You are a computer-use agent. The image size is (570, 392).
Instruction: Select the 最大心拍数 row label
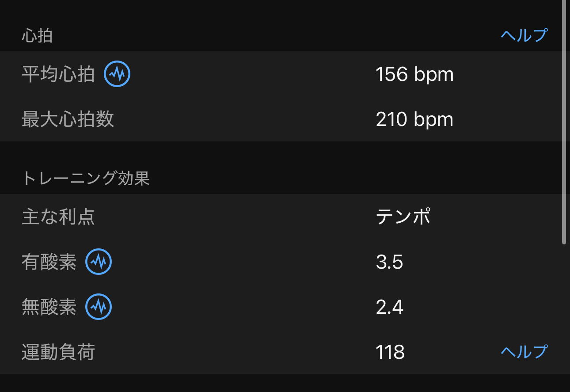click(68, 119)
